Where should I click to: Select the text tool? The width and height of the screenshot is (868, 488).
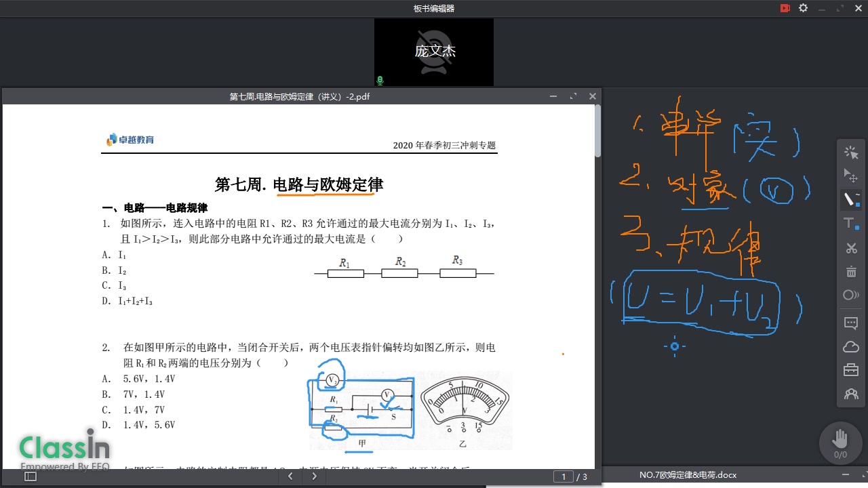(x=848, y=224)
